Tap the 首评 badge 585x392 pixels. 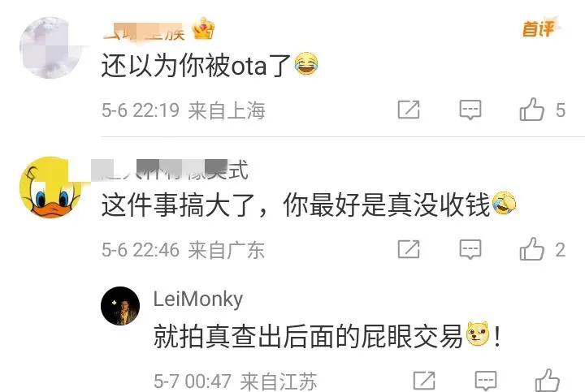pos(539,28)
